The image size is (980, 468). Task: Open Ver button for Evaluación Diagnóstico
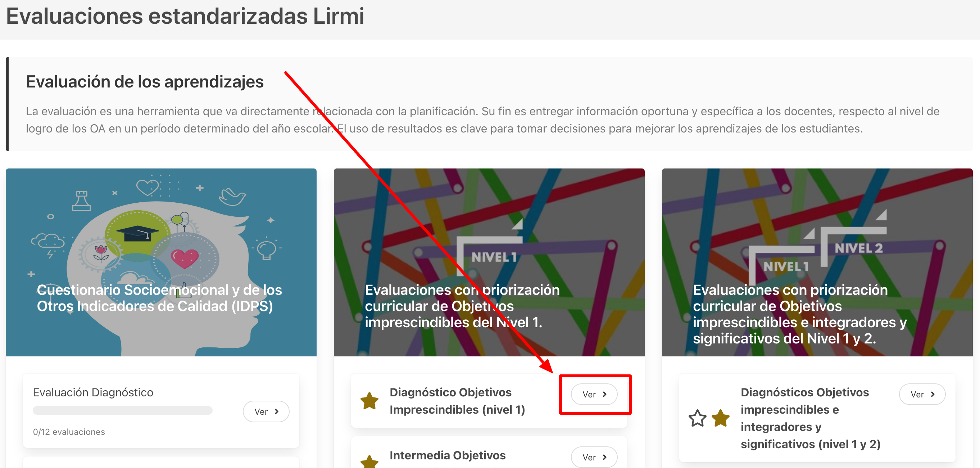(266, 411)
